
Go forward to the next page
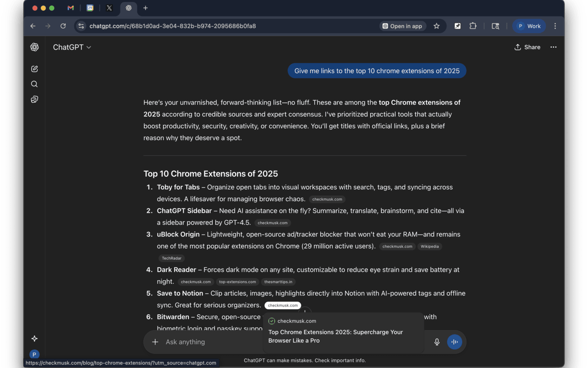coord(48,26)
